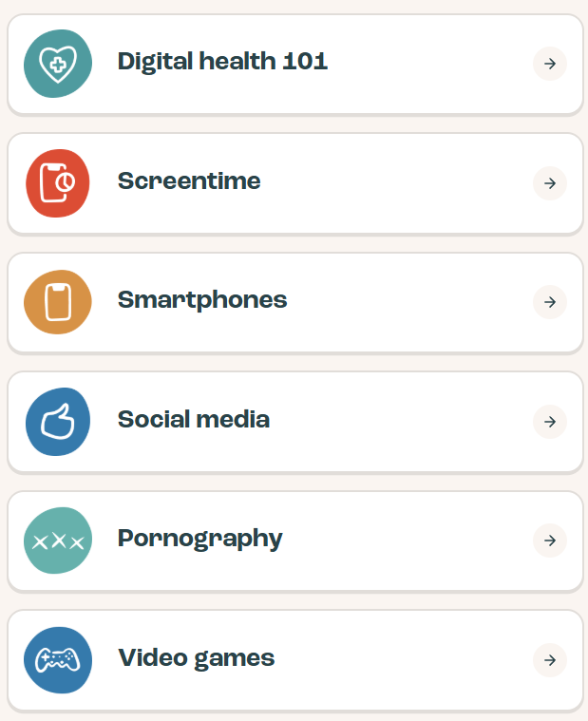Select the Smartphones heading text
The width and height of the screenshot is (588, 721).
point(202,301)
